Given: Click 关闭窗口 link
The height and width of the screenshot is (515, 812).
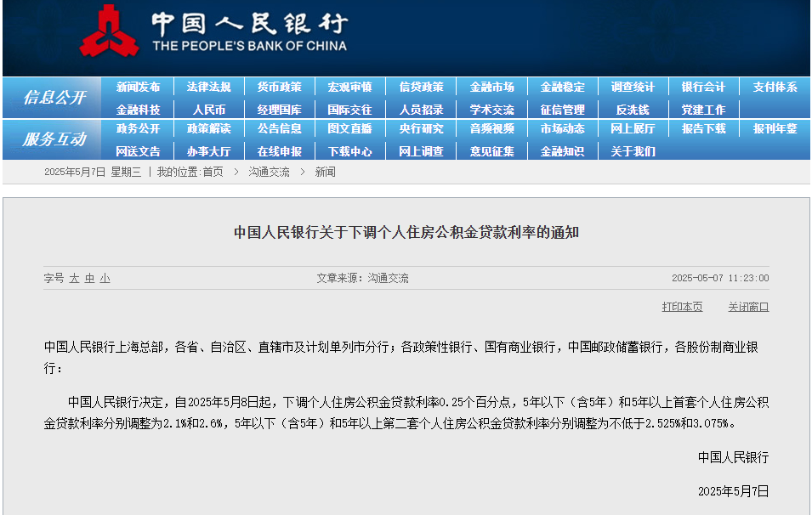Looking at the screenshot, I should point(747,307).
